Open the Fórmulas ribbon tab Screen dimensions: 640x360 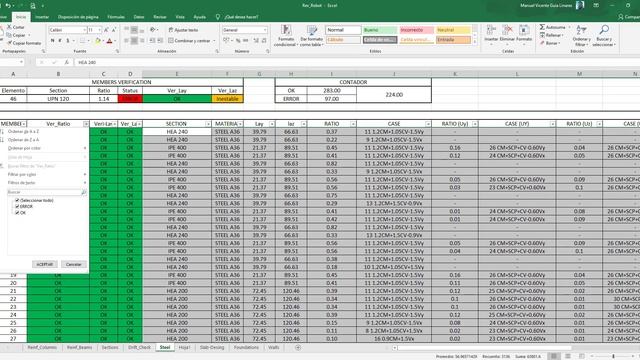[116, 17]
